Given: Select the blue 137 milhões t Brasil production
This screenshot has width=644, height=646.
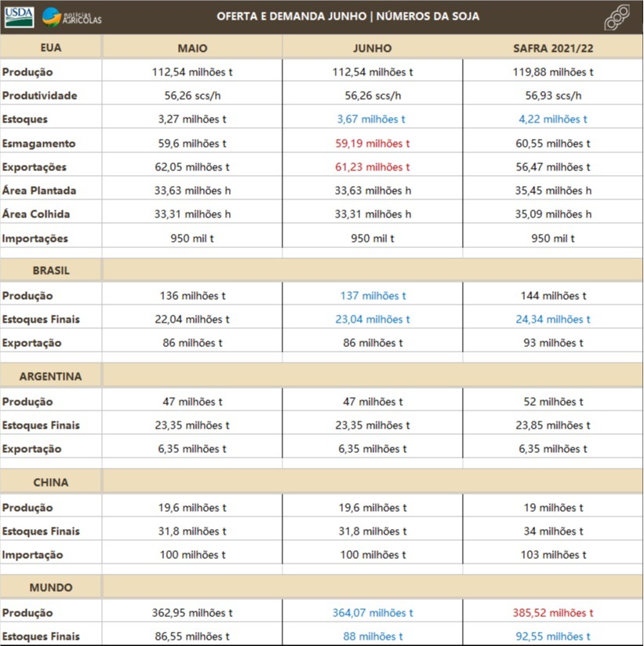Looking at the screenshot, I should [x=372, y=296].
